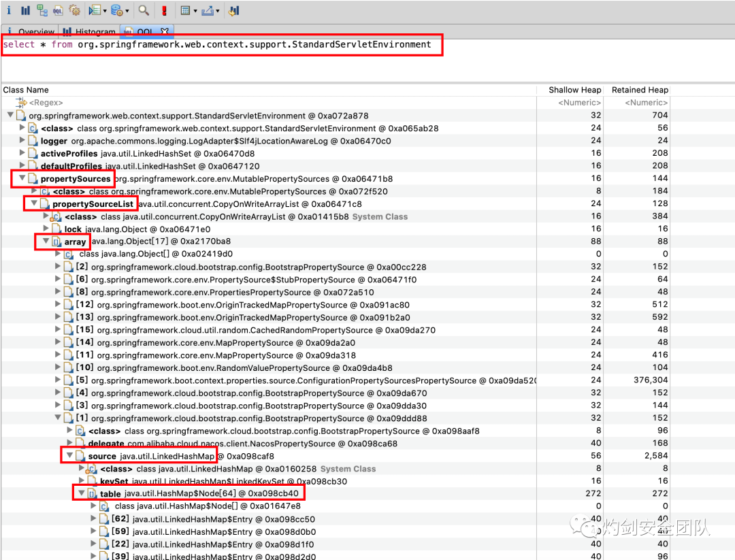Expand the logger LogAdapter row
Image resolution: width=735 pixels, height=560 pixels.
pyautogui.click(x=22, y=140)
